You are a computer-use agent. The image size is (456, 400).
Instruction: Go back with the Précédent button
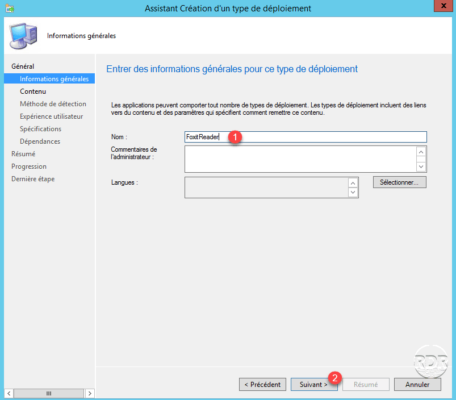pyautogui.click(x=262, y=384)
